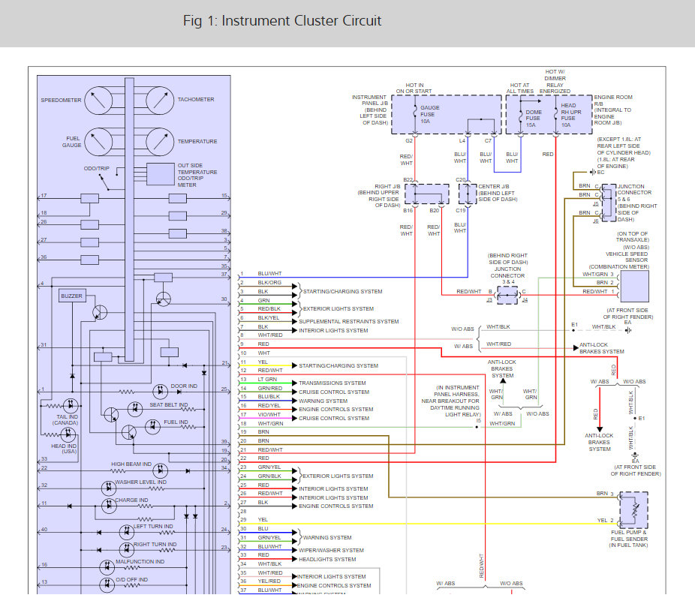Click the 'WIPER/WASHER SYSTEM' label
The height and width of the screenshot is (616, 695).
(331, 550)
